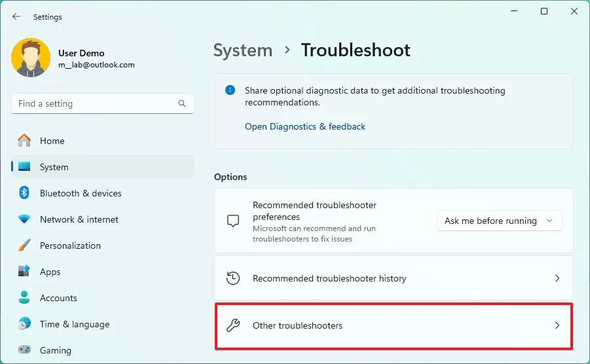Minimize the Settings window
Screen dimensions: 590x364
[514, 11]
